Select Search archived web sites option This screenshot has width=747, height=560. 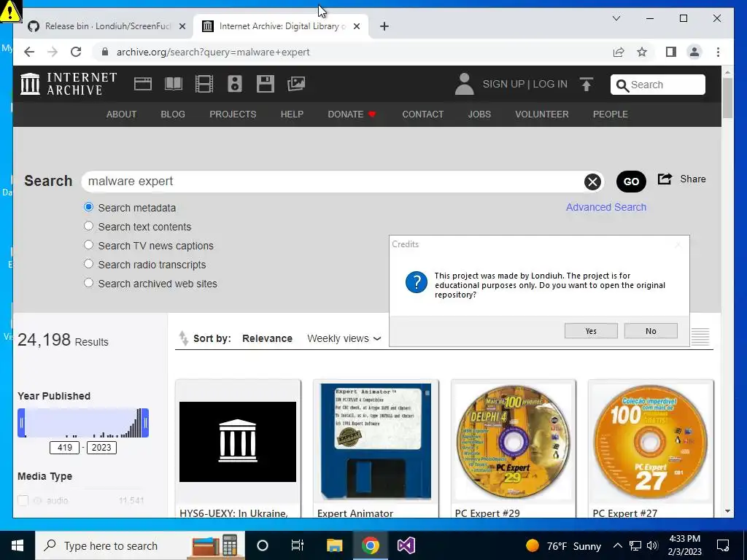pos(88,283)
